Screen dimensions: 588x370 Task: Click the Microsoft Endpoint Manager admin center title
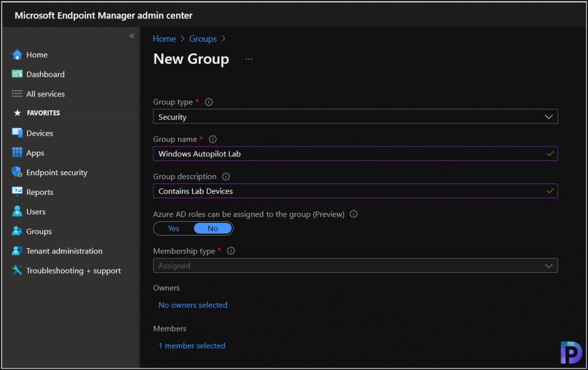pos(103,16)
